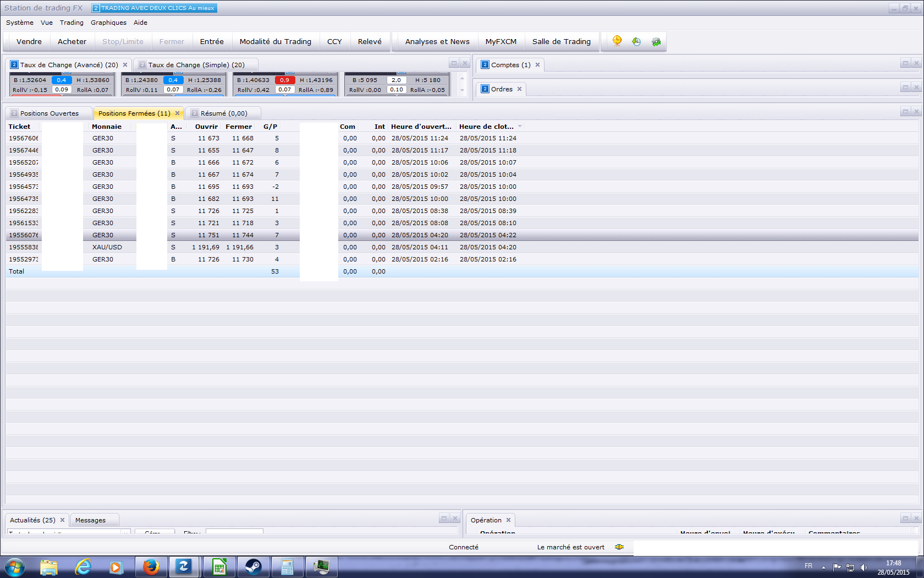The height and width of the screenshot is (578, 924).
Task: Close the Ordres tab
Action: (519, 89)
